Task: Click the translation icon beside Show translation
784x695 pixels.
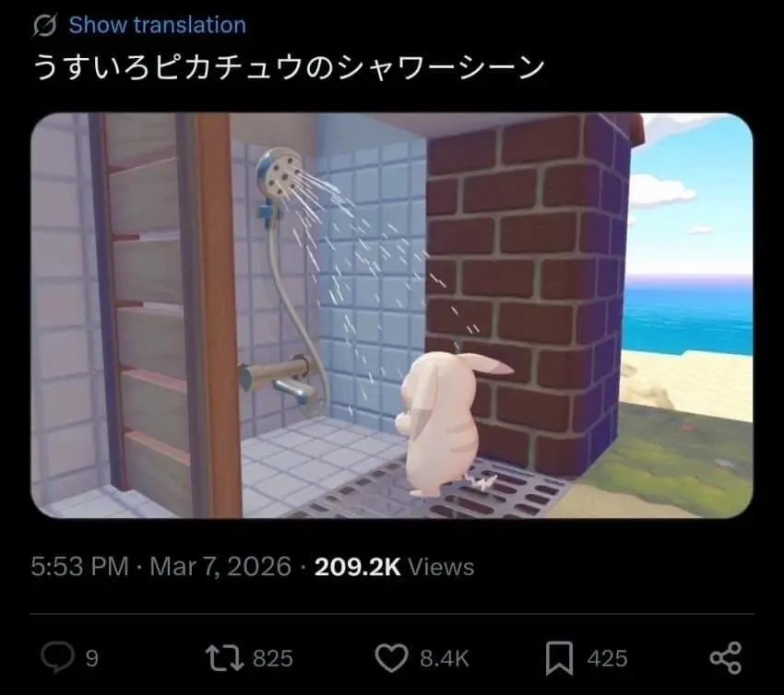Action: tap(45, 26)
